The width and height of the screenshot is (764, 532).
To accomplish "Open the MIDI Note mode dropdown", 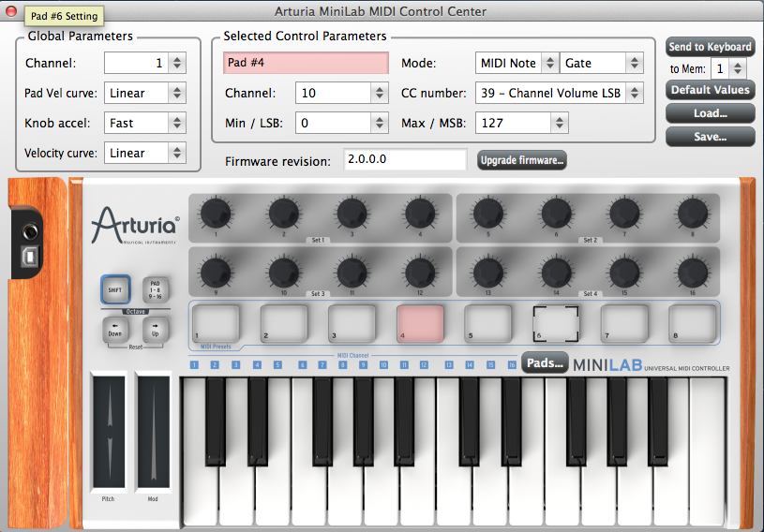I will point(517,63).
